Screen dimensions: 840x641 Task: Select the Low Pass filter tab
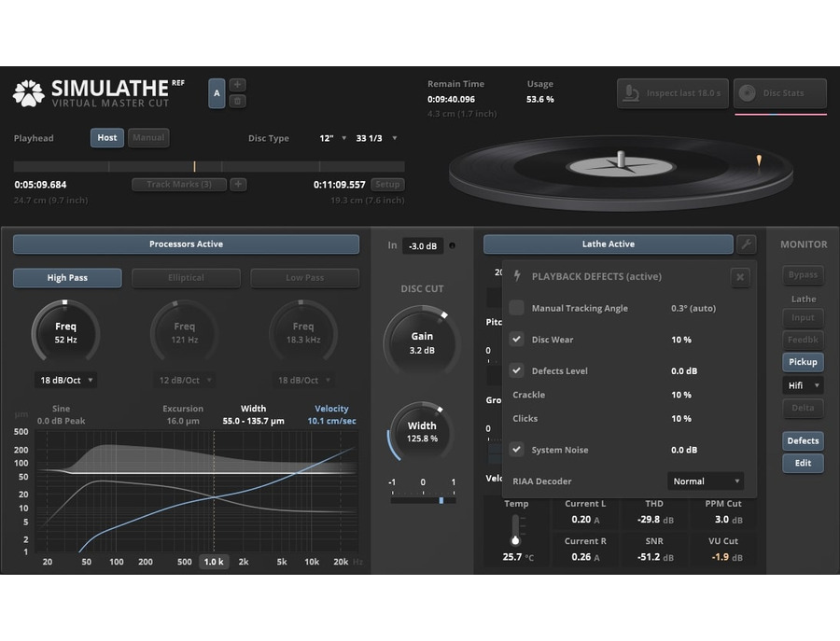[305, 277]
